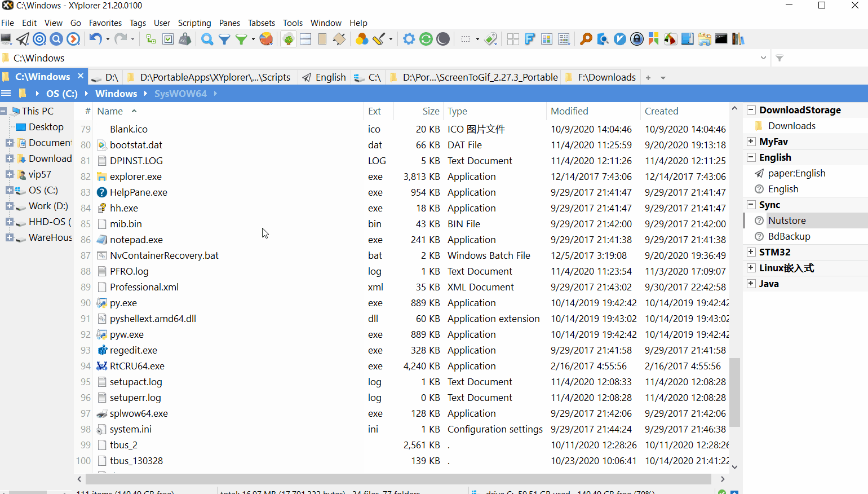The image size is (868, 494).
Task: Toggle the dual pane layout icon
Action: point(304,39)
